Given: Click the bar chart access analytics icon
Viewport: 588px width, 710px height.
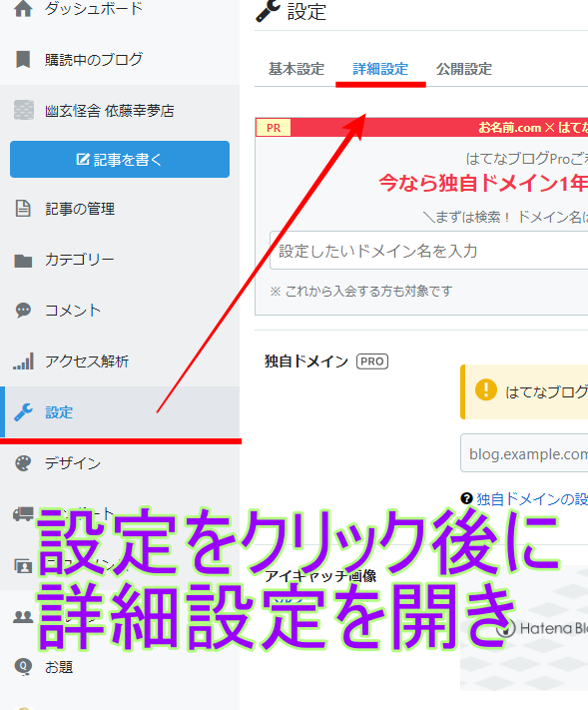Looking at the screenshot, I should click(x=23, y=361).
